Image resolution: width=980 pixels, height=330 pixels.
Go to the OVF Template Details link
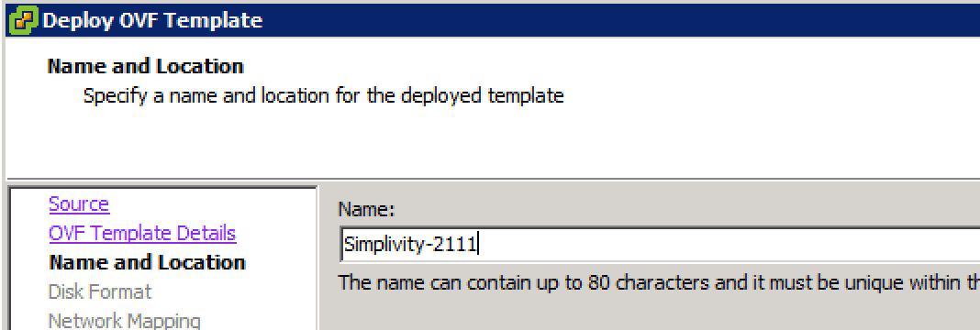click(142, 233)
